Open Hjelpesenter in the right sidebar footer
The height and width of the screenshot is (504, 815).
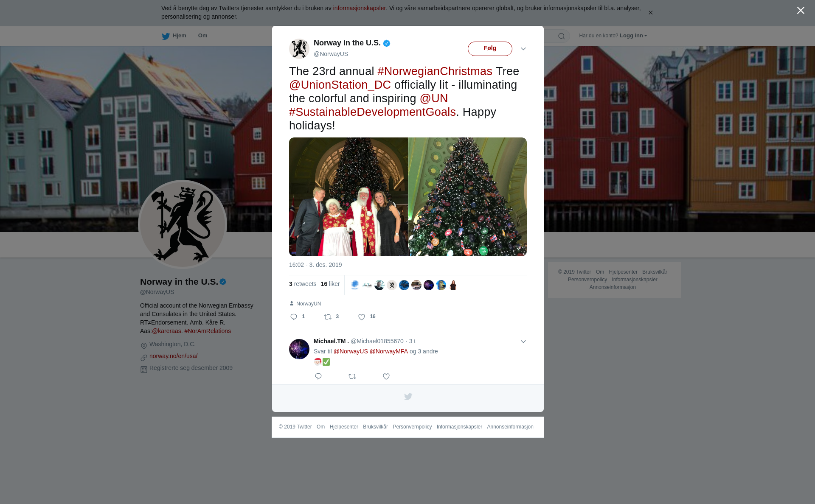click(x=623, y=272)
